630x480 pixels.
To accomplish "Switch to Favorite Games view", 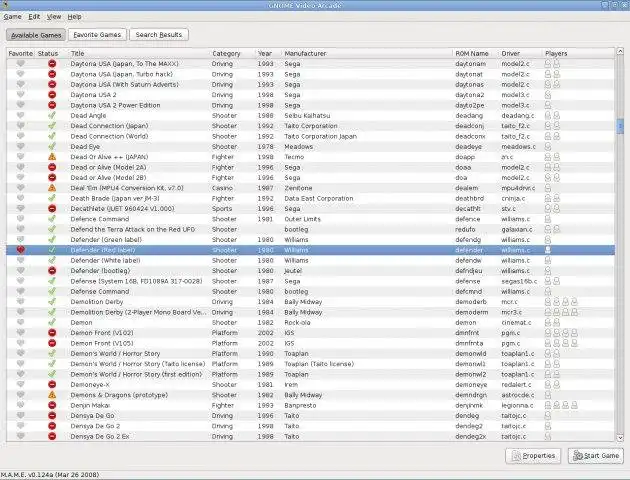I will 97,35.
